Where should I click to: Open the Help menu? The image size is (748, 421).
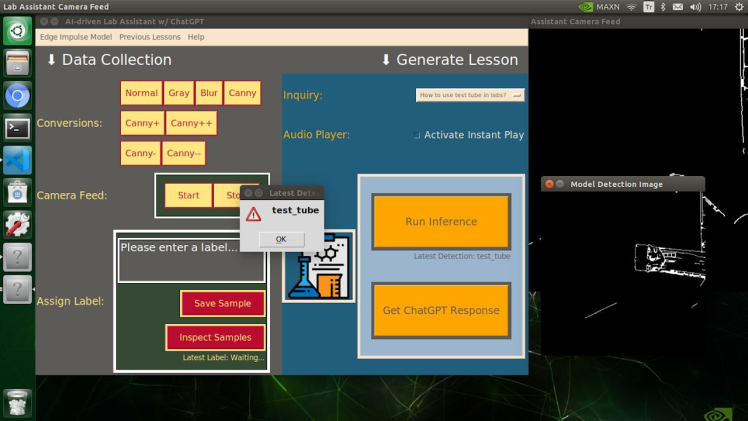coord(196,37)
